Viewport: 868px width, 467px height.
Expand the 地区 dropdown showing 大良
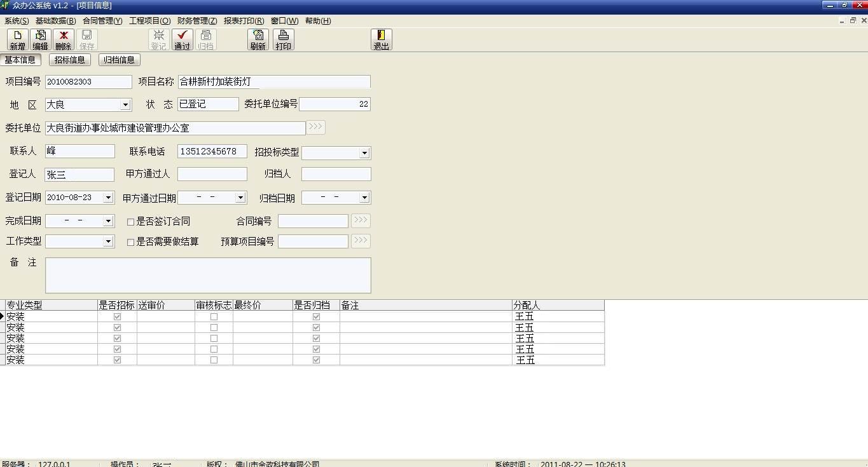click(x=125, y=105)
